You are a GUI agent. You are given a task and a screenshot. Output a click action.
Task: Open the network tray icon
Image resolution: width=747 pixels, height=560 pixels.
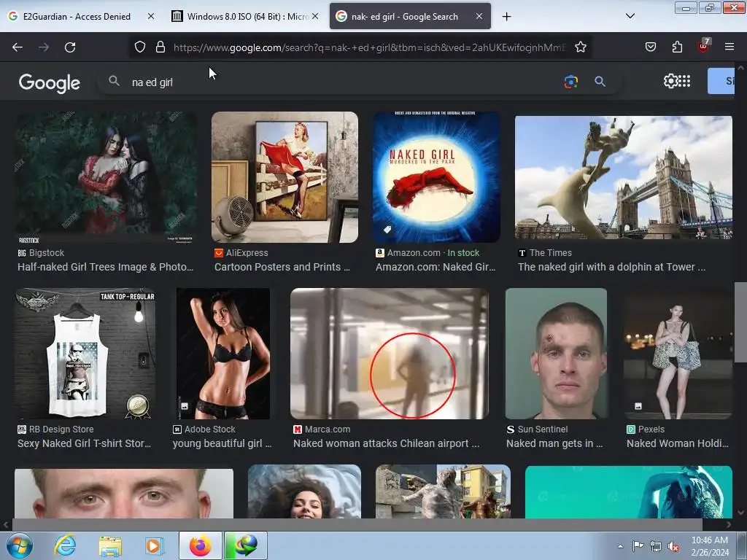(x=656, y=546)
